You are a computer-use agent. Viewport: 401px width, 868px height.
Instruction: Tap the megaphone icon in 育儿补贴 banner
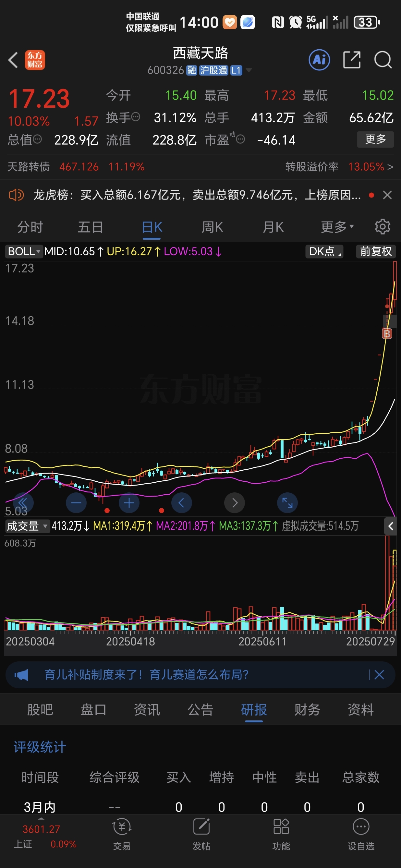click(21, 675)
